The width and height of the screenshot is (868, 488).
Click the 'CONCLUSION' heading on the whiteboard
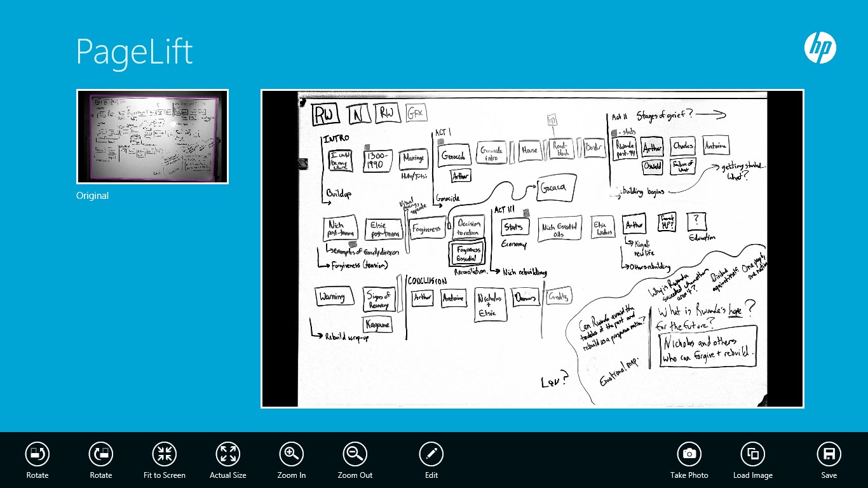click(x=426, y=281)
